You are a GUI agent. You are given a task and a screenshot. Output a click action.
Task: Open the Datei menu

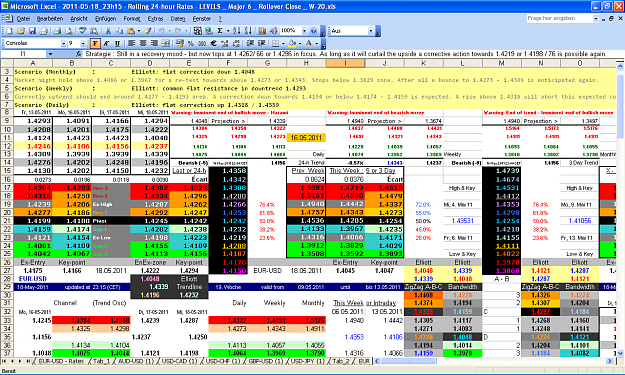coord(23,18)
